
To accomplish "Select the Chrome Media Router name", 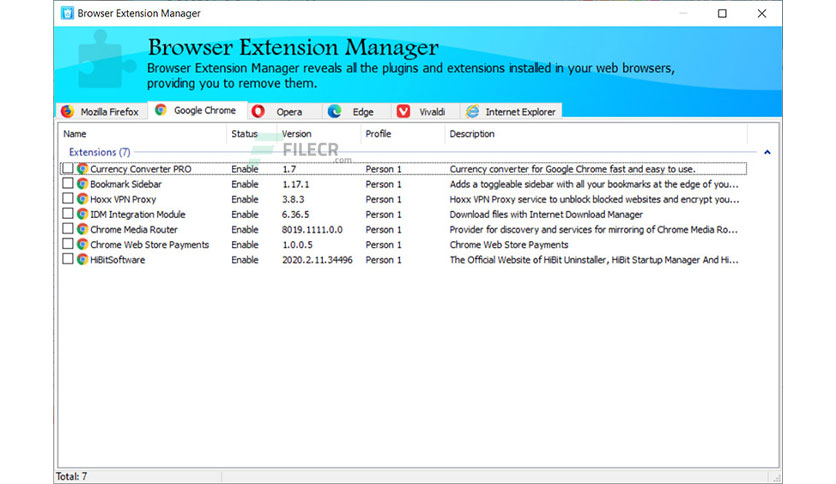I will (x=134, y=230).
